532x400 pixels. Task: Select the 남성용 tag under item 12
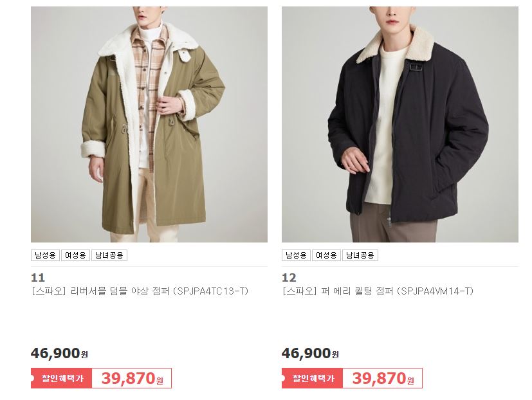click(x=296, y=255)
